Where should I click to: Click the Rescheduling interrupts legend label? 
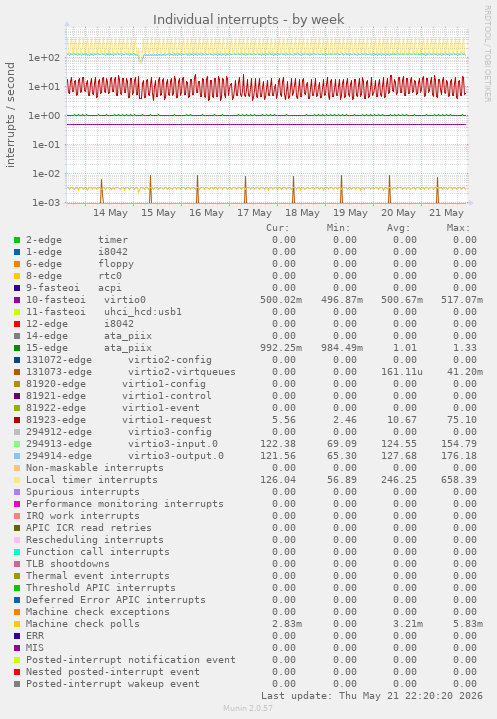click(x=94, y=540)
